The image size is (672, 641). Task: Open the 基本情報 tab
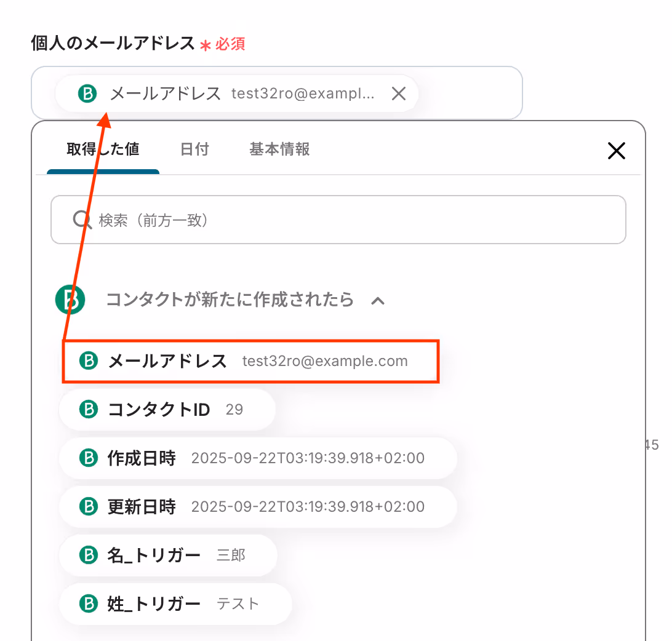(279, 149)
